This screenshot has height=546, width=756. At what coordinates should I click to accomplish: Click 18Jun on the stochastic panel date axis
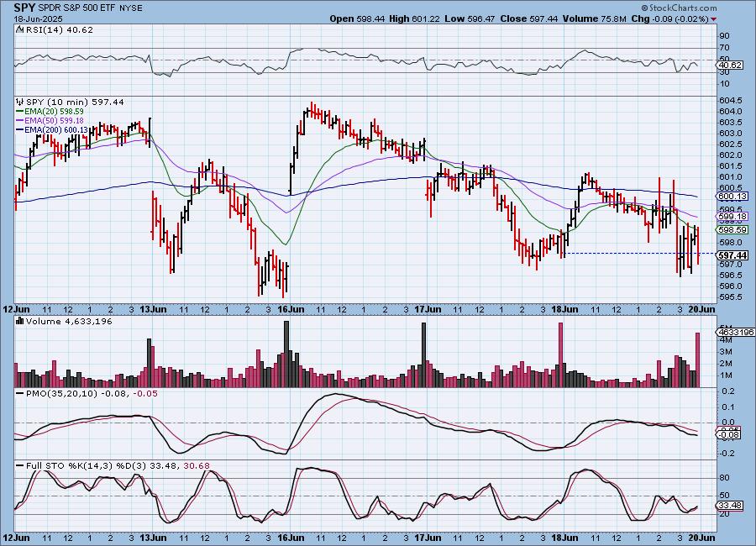(x=564, y=538)
